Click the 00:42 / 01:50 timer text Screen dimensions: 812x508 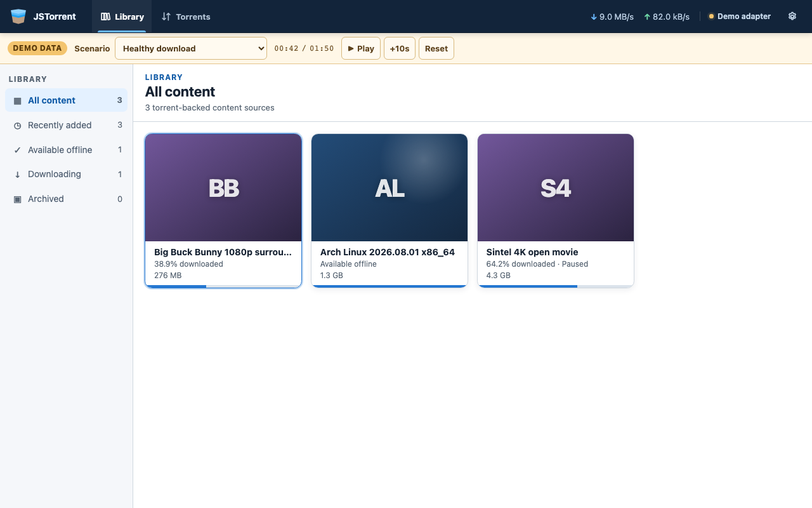304,48
